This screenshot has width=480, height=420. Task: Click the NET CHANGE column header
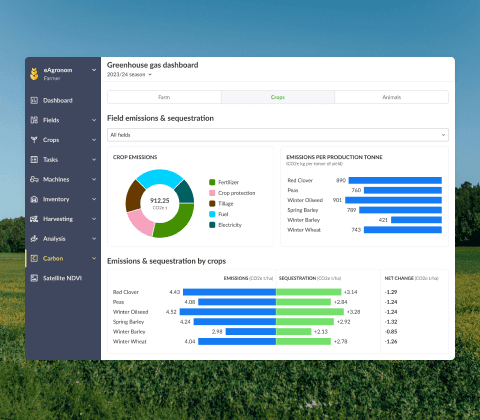412,278
